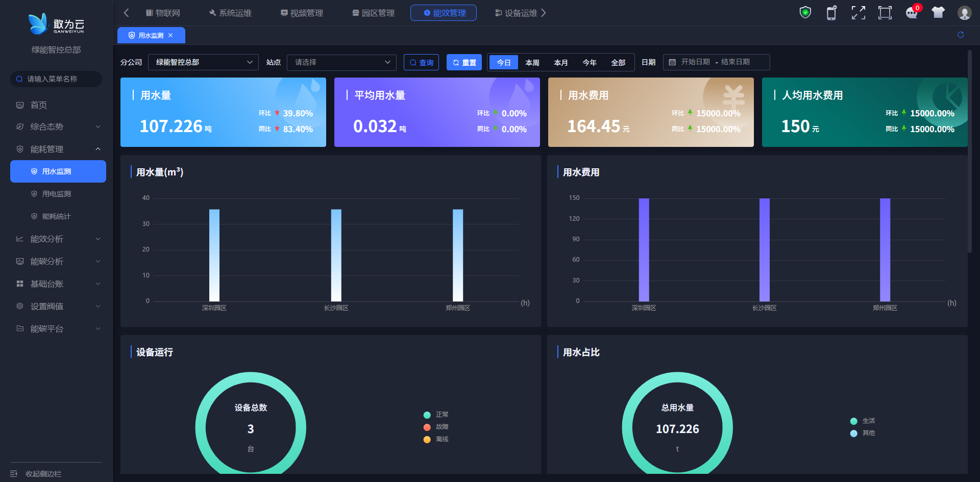
Task: Toggle fullscreen with the expand arrows icon
Action: pyautogui.click(x=859, y=13)
